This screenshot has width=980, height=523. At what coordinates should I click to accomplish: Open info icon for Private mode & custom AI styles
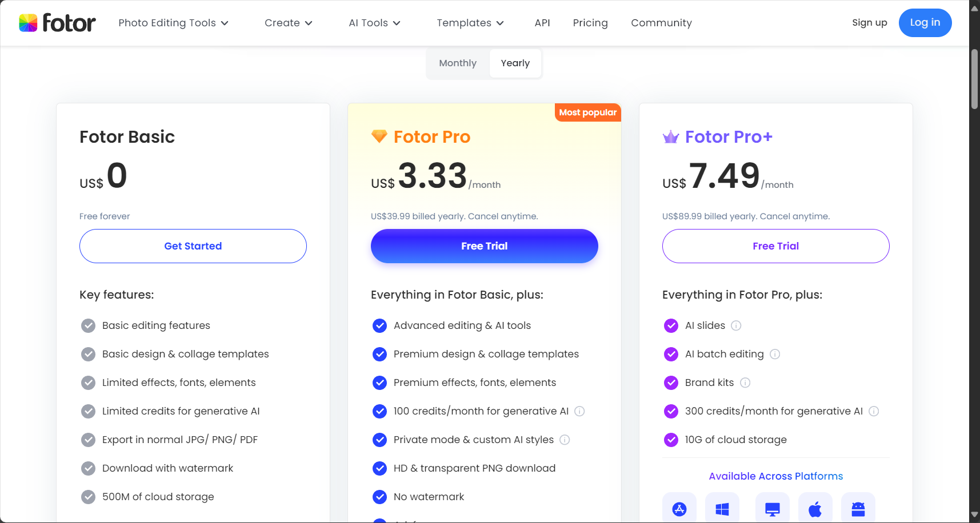tap(565, 440)
